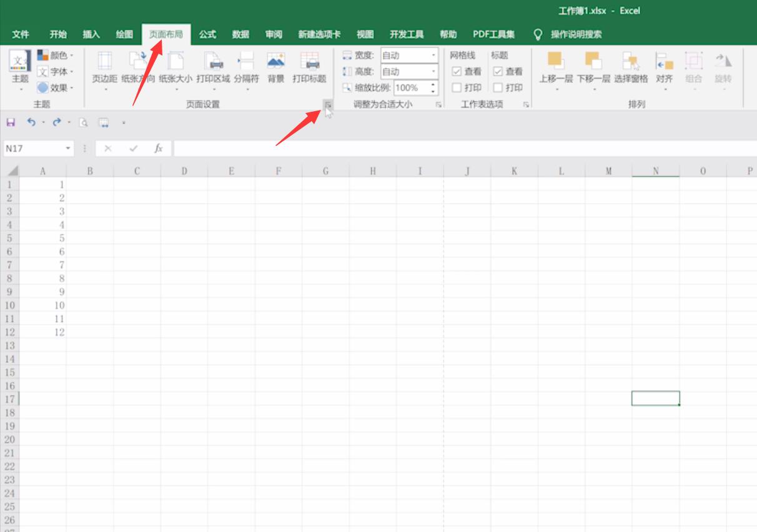This screenshot has height=532, width=757.
Task: Switch to the 数据 tab
Action: pyautogui.click(x=240, y=34)
